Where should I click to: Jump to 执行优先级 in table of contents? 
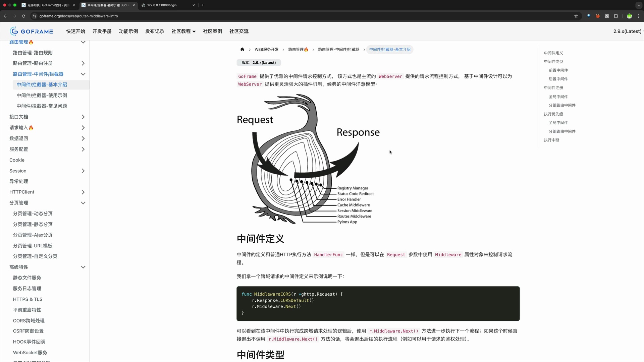pyautogui.click(x=553, y=114)
